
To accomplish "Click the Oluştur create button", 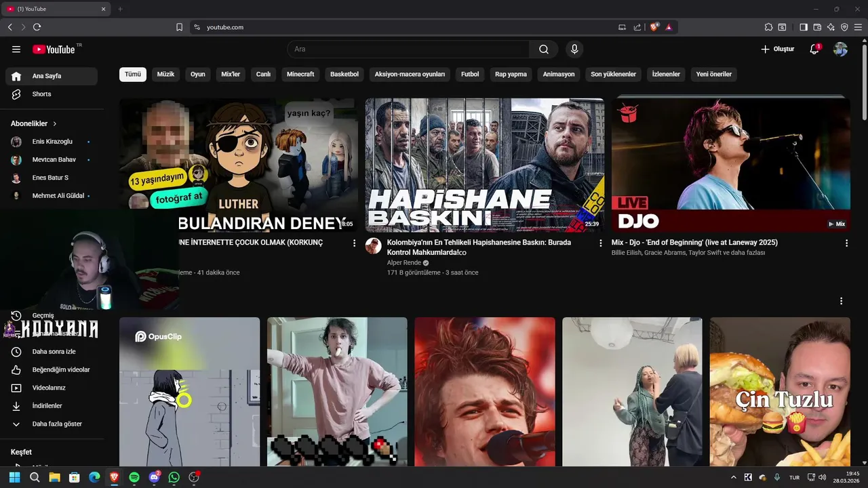I will [778, 49].
